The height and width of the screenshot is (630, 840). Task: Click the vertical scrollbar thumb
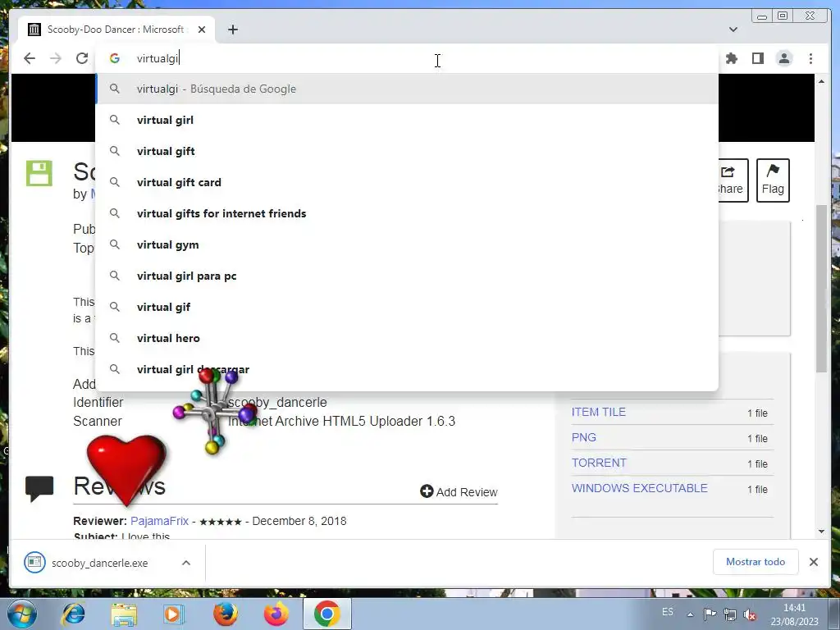[x=822, y=289]
